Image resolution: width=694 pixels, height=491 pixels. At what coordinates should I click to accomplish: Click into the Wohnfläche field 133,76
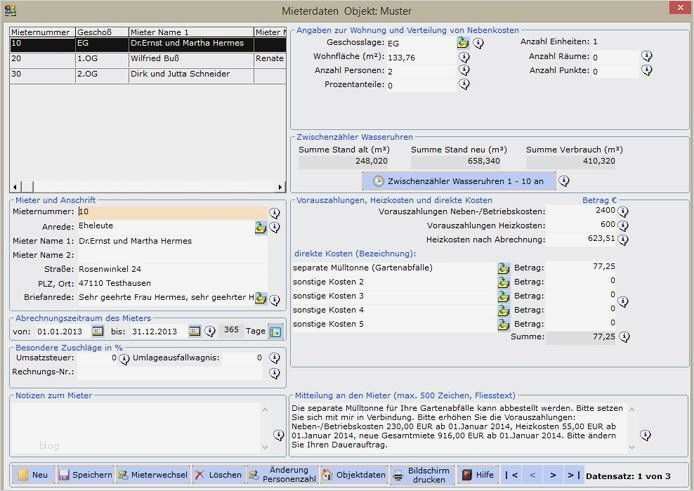pos(420,58)
